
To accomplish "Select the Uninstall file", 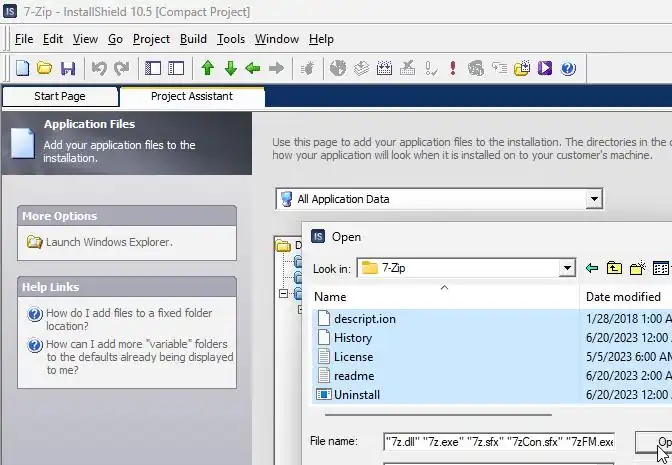I will [357, 395].
